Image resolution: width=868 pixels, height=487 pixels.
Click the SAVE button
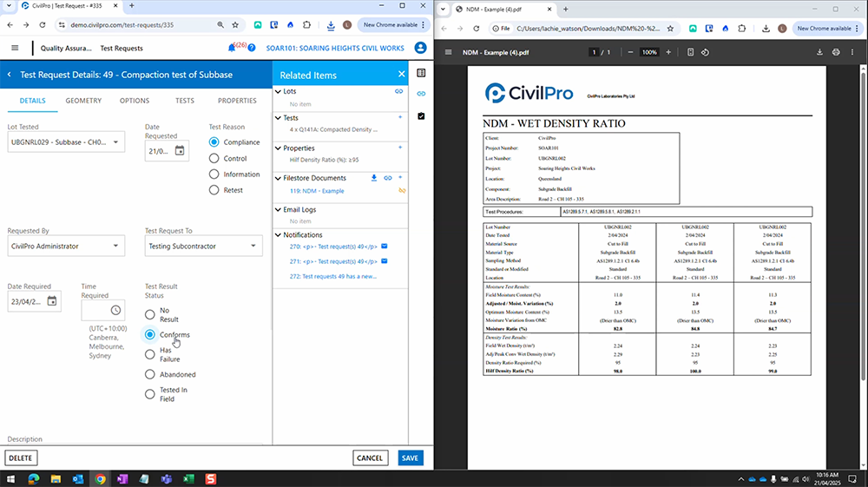tap(411, 457)
